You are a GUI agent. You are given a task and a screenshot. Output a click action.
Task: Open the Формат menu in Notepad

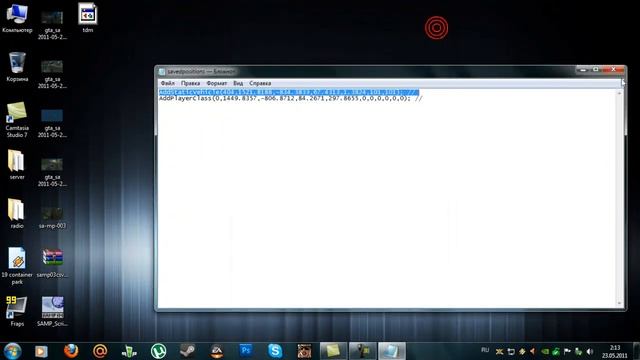pyautogui.click(x=216, y=83)
